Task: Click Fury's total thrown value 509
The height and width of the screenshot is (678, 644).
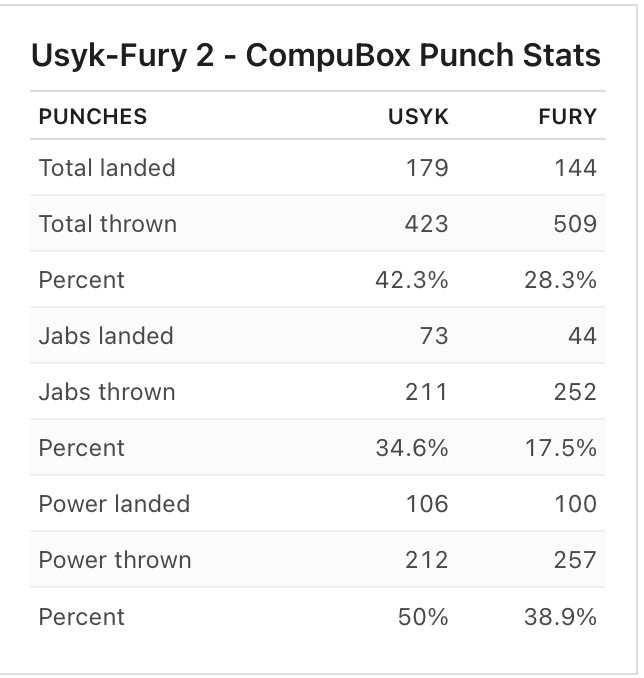Action: [x=575, y=224]
